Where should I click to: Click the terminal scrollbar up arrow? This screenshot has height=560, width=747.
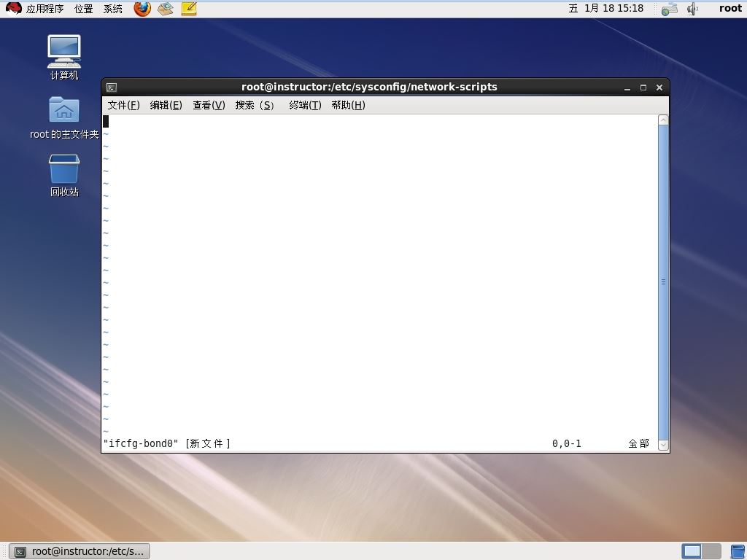point(663,120)
